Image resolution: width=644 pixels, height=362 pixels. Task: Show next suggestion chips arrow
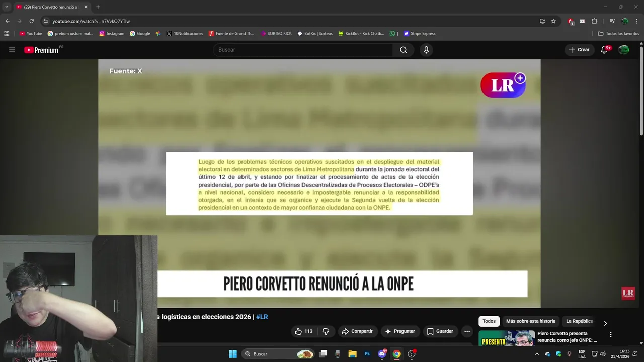[x=605, y=323]
